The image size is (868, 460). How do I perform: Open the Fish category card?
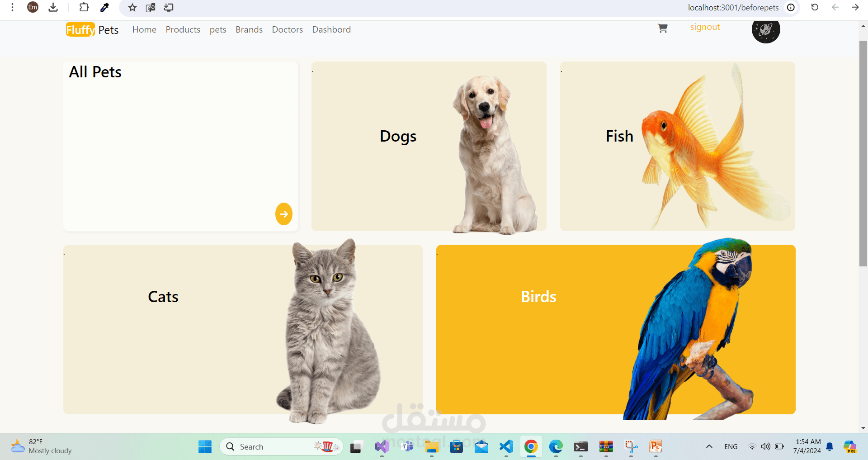678,146
